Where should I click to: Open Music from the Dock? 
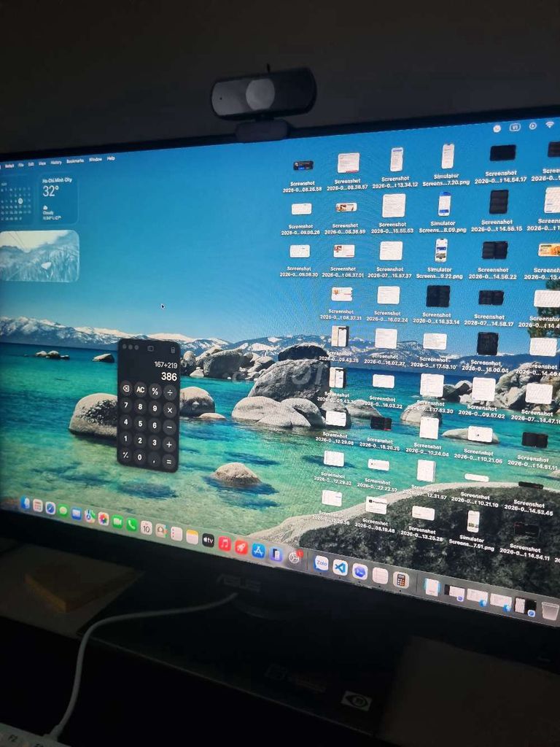(x=225, y=543)
